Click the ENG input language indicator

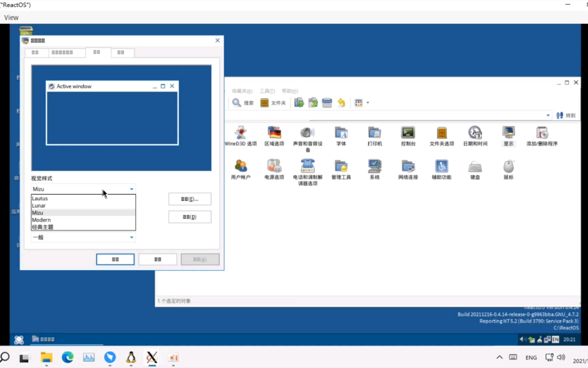pos(531,358)
